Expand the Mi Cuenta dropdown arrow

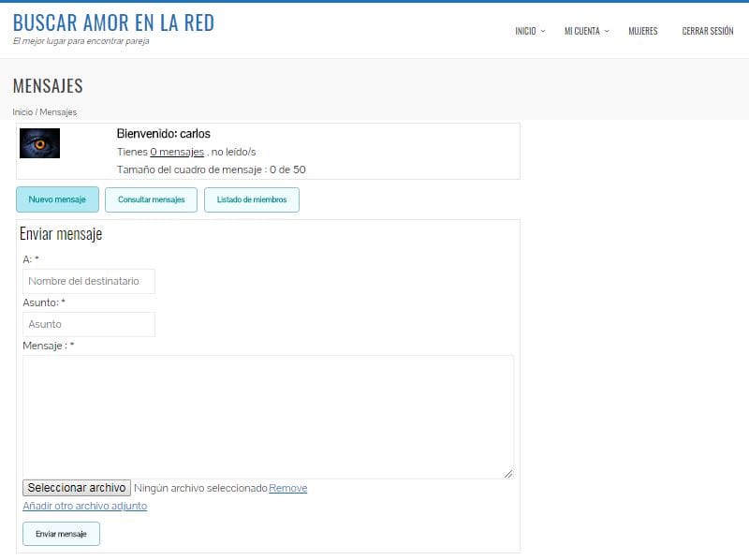pyautogui.click(x=607, y=31)
